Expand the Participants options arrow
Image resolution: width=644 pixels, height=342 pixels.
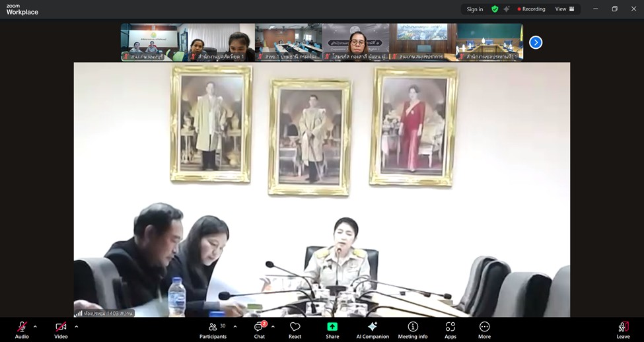(x=235, y=326)
